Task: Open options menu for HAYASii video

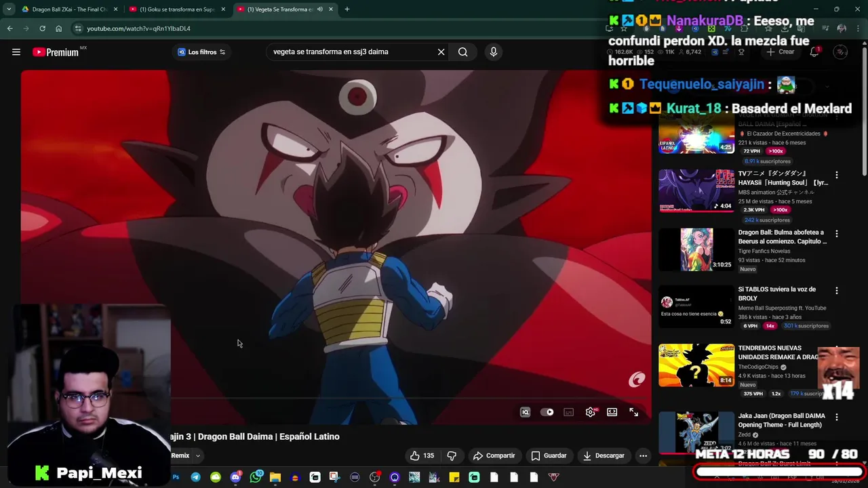Action: click(836, 175)
